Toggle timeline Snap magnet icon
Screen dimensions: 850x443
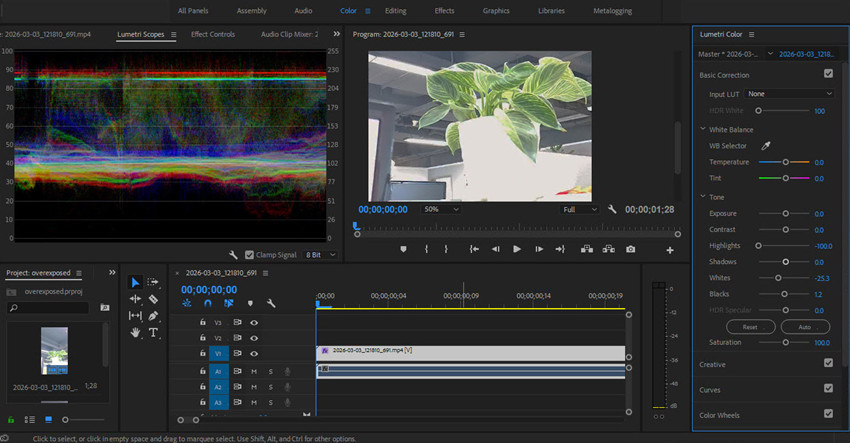(208, 303)
